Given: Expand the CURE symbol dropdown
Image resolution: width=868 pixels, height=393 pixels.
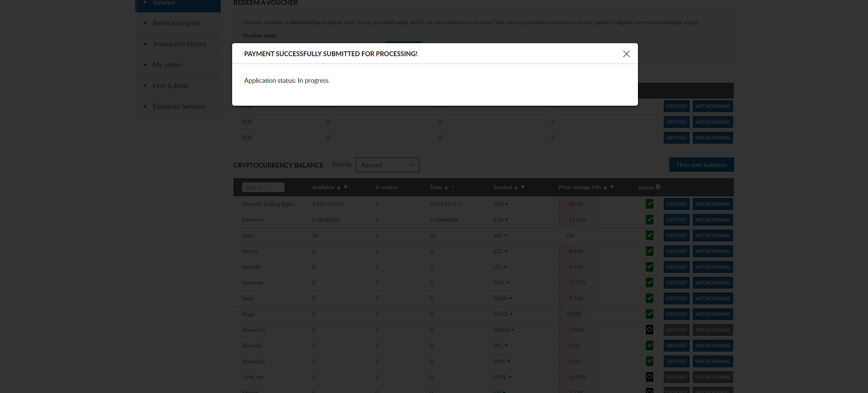Looking at the screenshot, I should pyautogui.click(x=503, y=377).
